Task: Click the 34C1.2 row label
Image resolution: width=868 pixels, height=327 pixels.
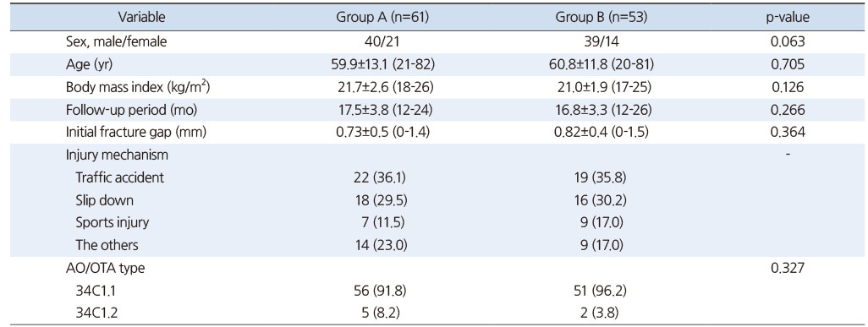Action: click(x=96, y=313)
